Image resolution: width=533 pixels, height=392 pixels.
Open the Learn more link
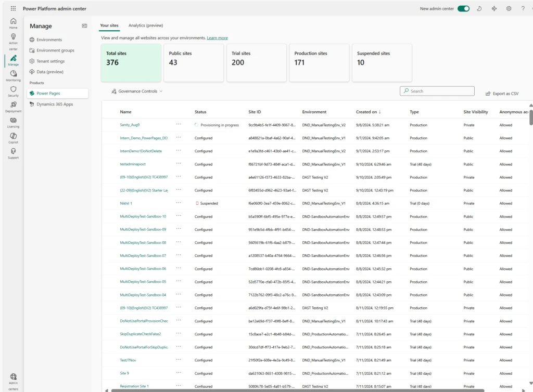tap(217, 38)
